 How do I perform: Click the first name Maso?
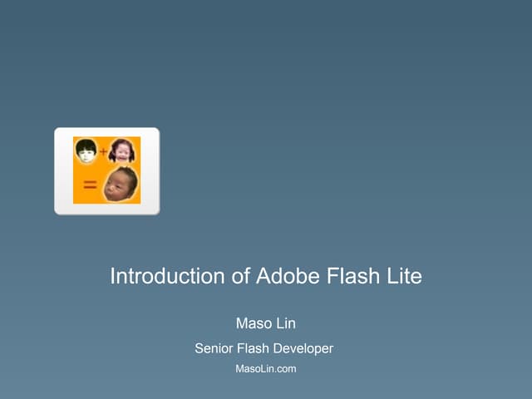point(254,323)
